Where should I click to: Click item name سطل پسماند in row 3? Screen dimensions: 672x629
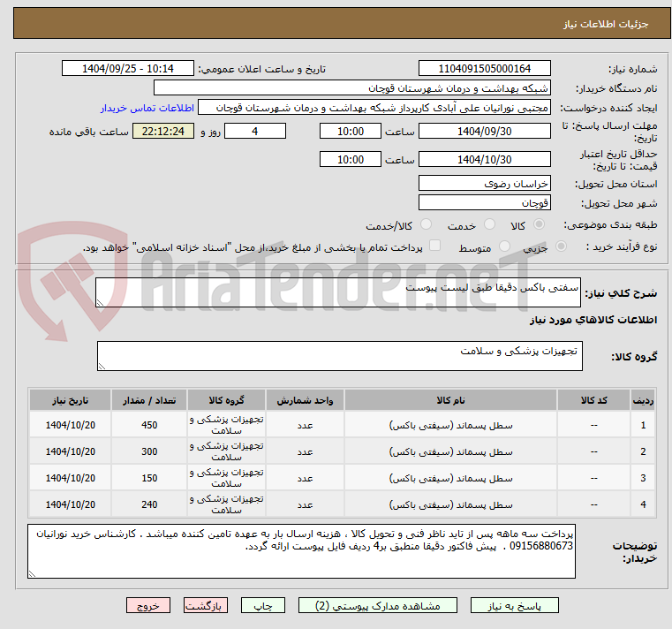pyautogui.click(x=450, y=479)
